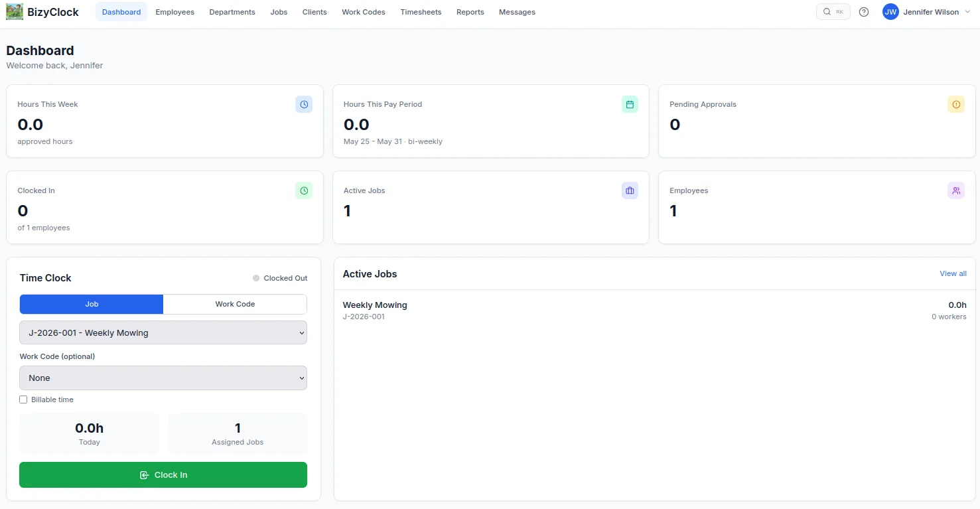980x509 pixels.
Task: Click the 'of 1 employees' text
Action: click(x=44, y=228)
